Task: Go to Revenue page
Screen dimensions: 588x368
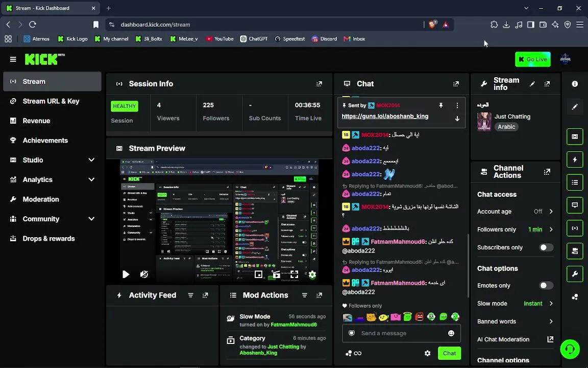Action: (x=52, y=121)
